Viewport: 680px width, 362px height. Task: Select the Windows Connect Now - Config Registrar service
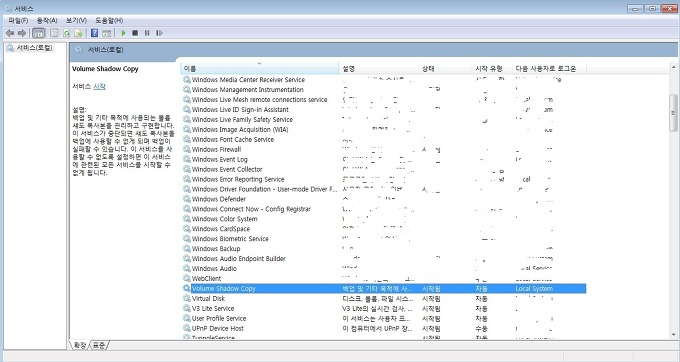click(x=384, y=209)
